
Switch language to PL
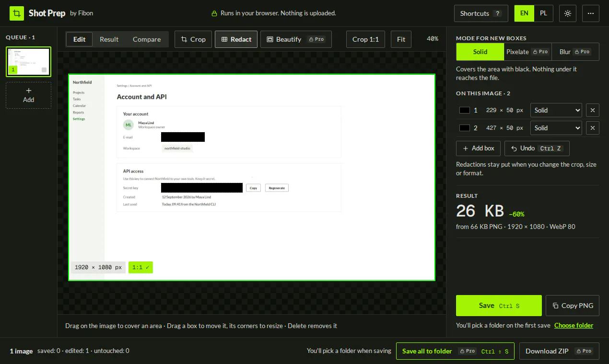coord(543,13)
